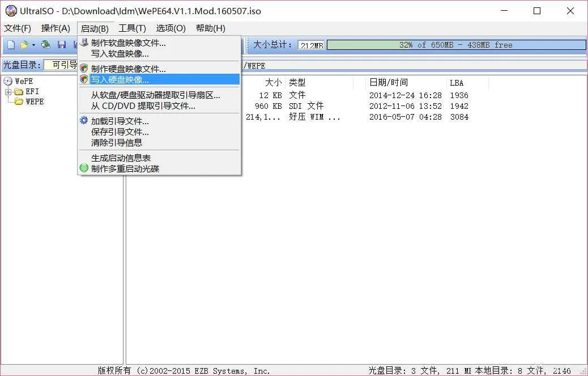Click the LBA value 1942
588x376 pixels.
(x=459, y=106)
